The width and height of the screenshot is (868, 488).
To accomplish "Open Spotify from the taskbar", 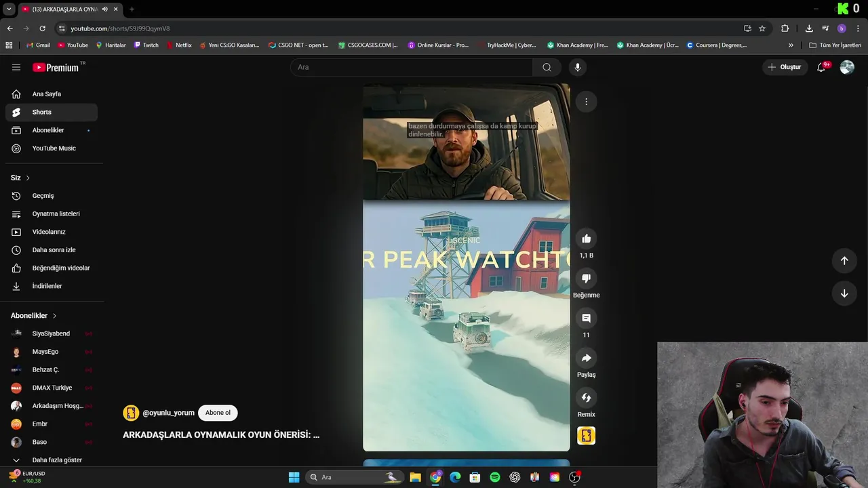I will [x=495, y=477].
